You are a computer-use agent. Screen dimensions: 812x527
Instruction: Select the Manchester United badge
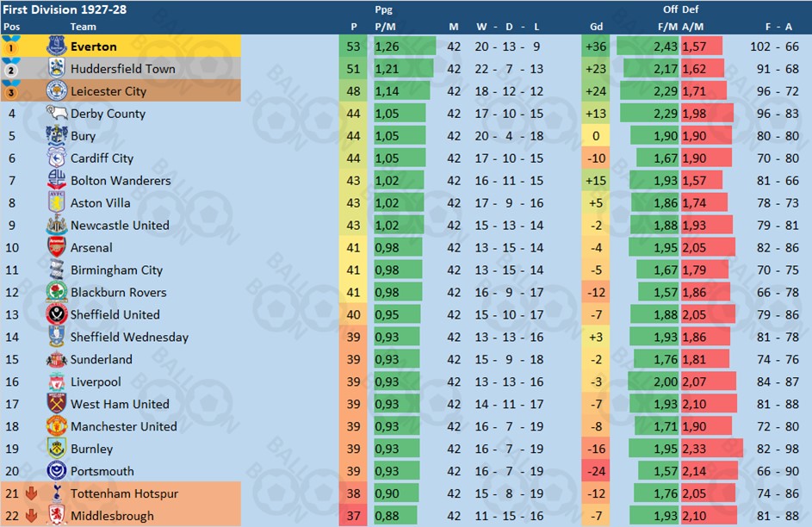[x=57, y=426]
